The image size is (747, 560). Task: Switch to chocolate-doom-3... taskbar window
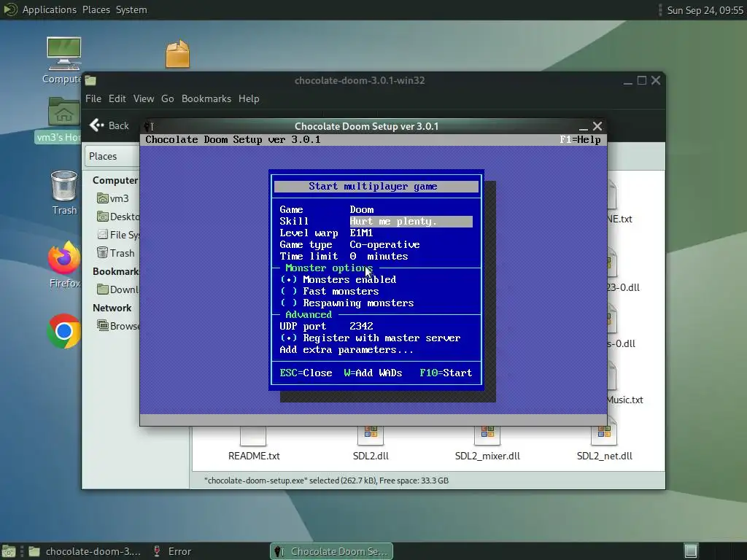point(85,551)
